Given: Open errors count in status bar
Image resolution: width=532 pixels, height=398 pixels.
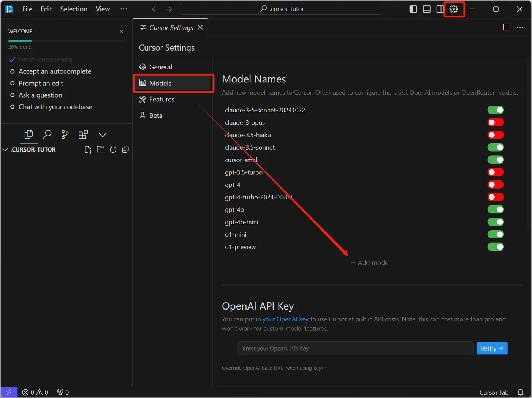Looking at the screenshot, I should [28, 392].
